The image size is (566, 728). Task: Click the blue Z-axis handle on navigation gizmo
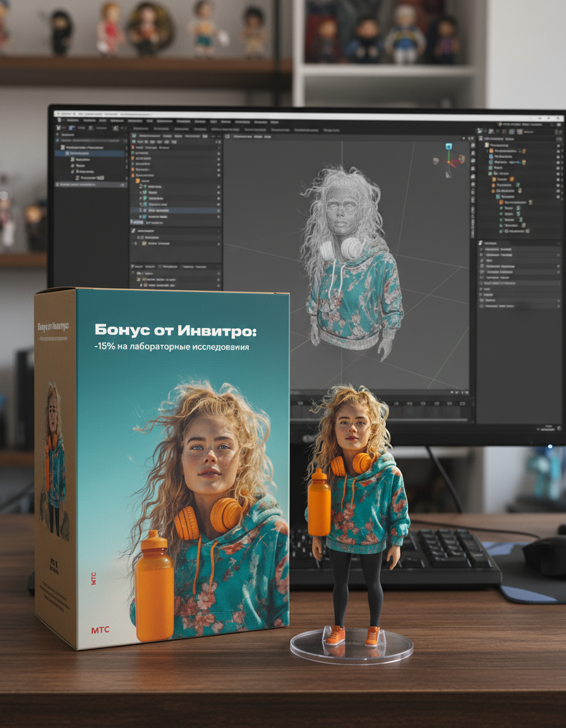[449, 147]
